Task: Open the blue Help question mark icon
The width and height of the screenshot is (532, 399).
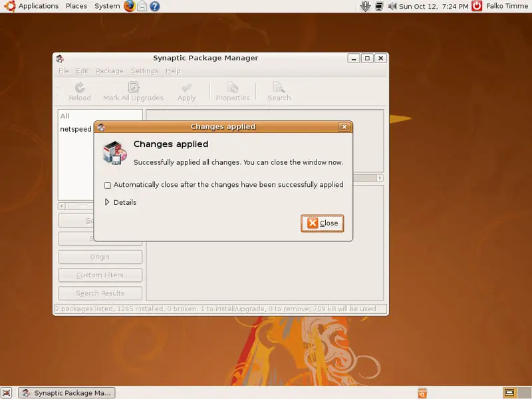Action: point(155,6)
